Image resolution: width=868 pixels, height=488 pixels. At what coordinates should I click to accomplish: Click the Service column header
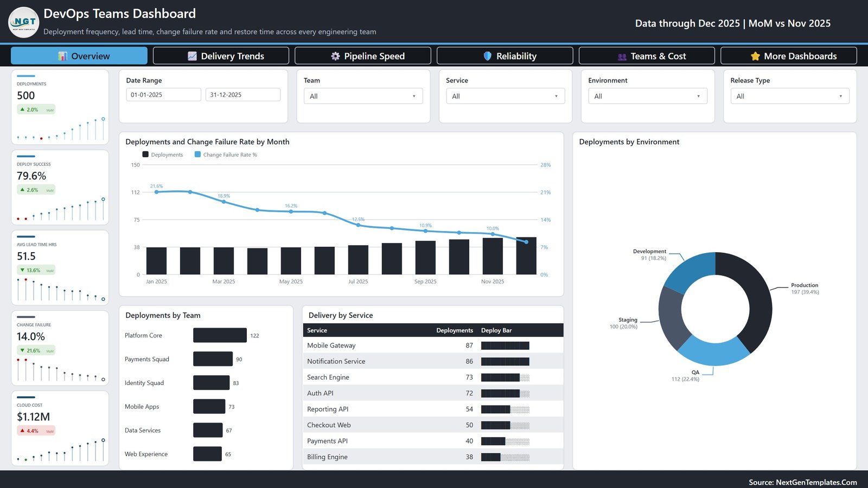[317, 330]
